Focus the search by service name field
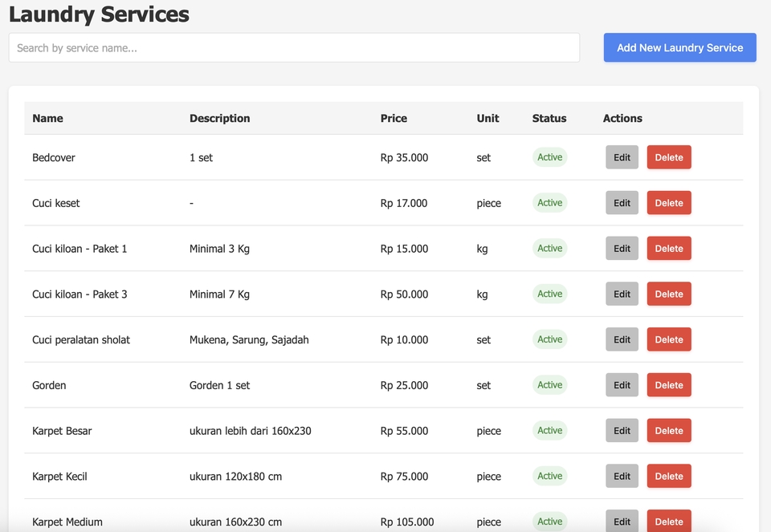This screenshot has width=771, height=532. click(x=294, y=47)
